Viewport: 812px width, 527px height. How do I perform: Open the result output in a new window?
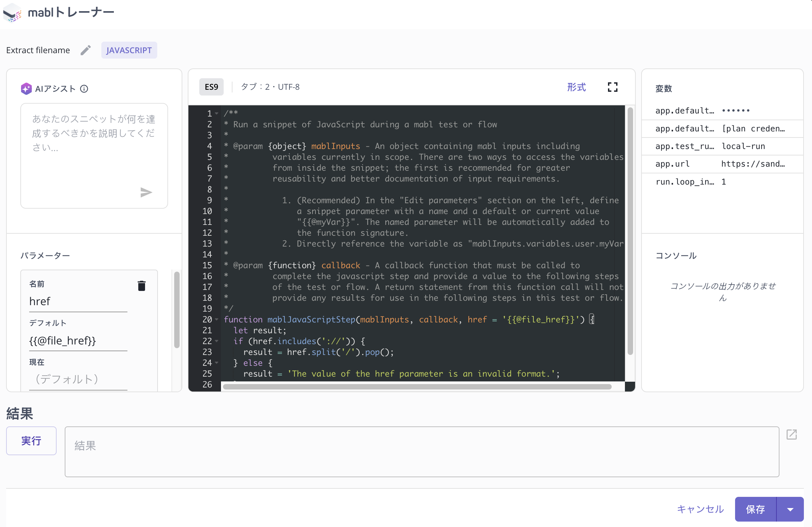tap(792, 435)
